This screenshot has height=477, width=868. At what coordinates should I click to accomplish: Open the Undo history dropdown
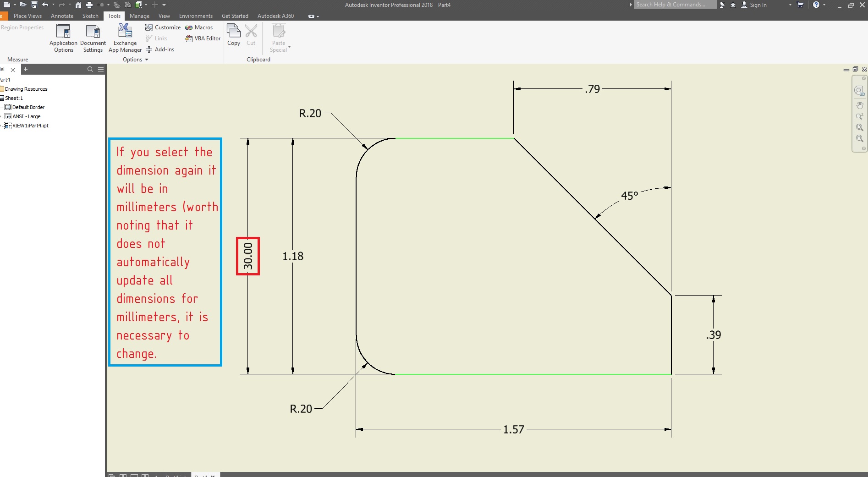point(54,5)
